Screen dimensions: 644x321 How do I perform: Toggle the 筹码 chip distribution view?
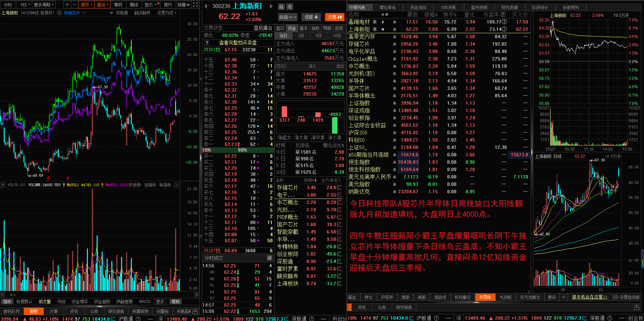pos(118,5)
